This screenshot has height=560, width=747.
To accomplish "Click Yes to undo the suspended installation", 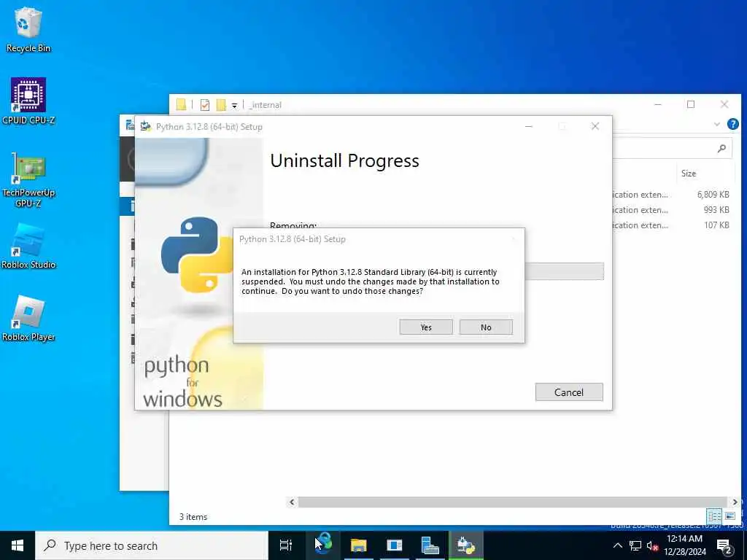I will tap(426, 327).
